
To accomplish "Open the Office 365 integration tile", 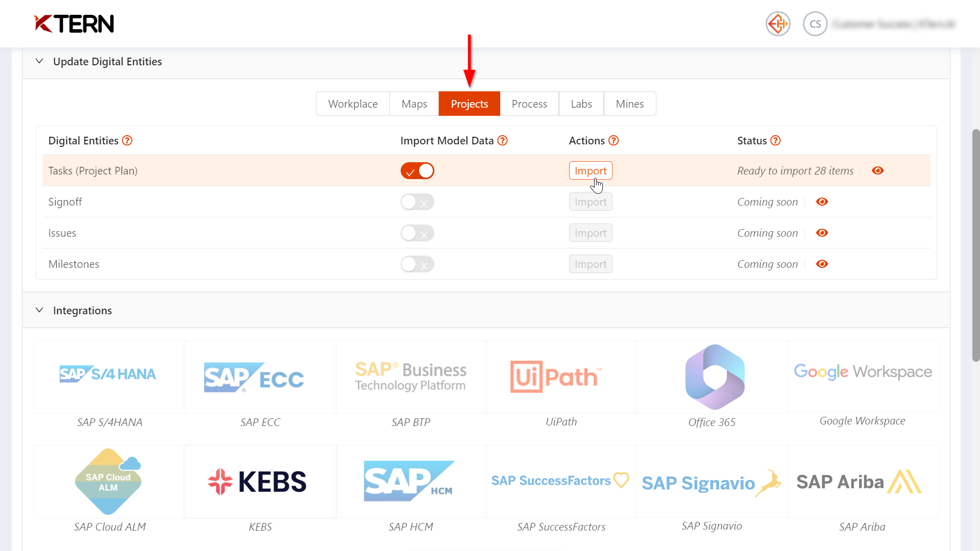I will pos(712,377).
